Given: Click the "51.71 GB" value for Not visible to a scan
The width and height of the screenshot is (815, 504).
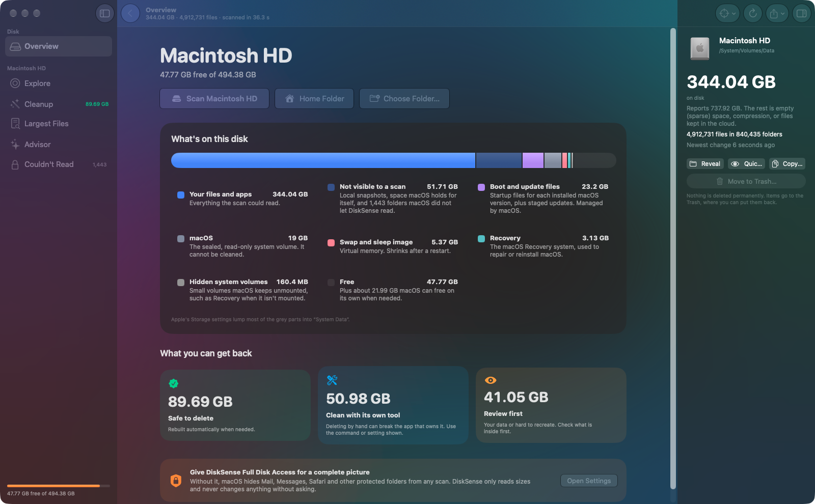Looking at the screenshot, I should point(442,187).
